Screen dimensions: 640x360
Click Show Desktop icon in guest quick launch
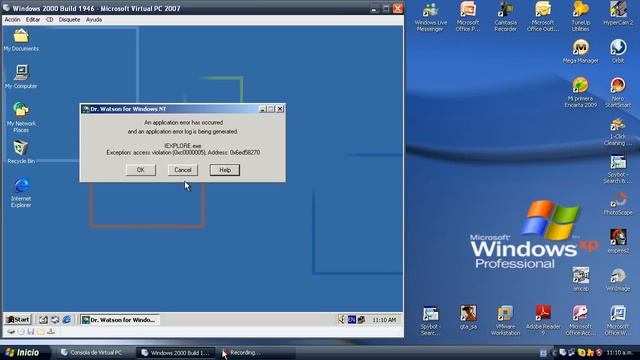pos(43,320)
